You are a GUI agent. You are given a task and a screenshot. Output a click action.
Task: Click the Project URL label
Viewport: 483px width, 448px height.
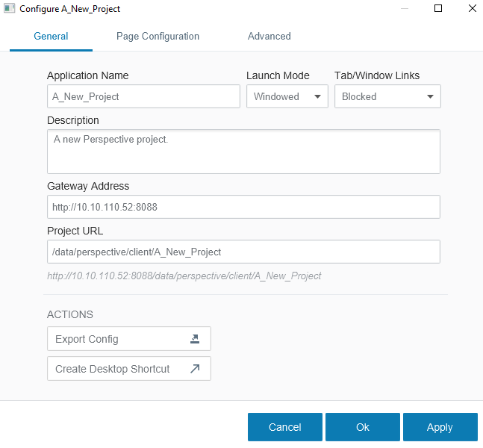click(x=75, y=231)
